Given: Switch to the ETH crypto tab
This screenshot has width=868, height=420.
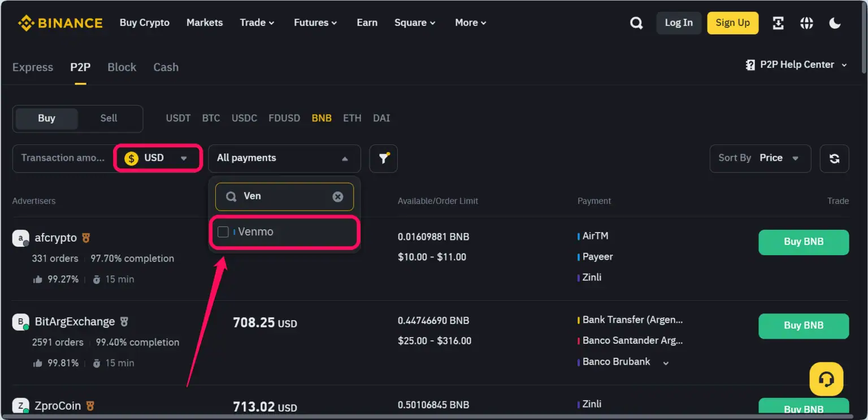Looking at the screenshot, I should click(352, 118).
